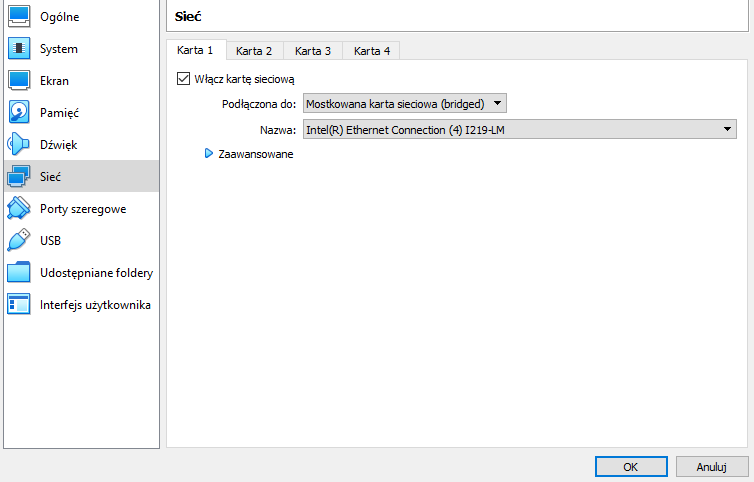Open the Nazwa adapter dropdown
Viewport: 754px width, 482px height.
(x=519, y=129)
